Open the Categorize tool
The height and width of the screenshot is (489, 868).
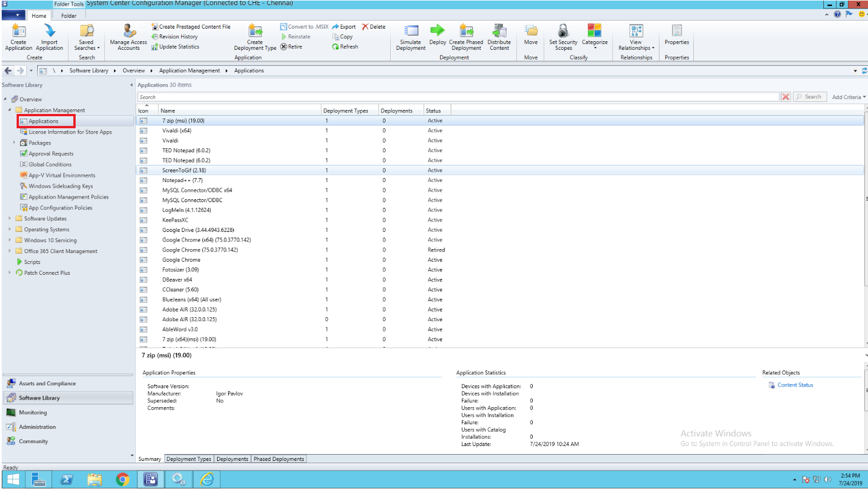coord(594,36)
